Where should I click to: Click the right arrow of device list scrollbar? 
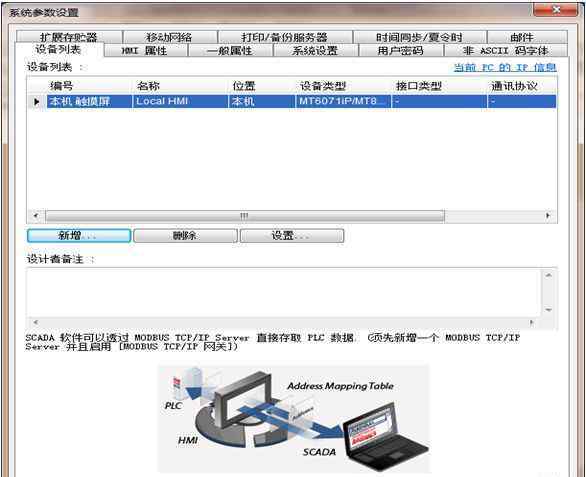548,216
